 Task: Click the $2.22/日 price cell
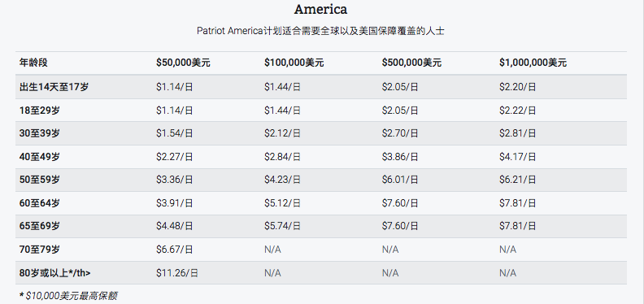(517, 111)
